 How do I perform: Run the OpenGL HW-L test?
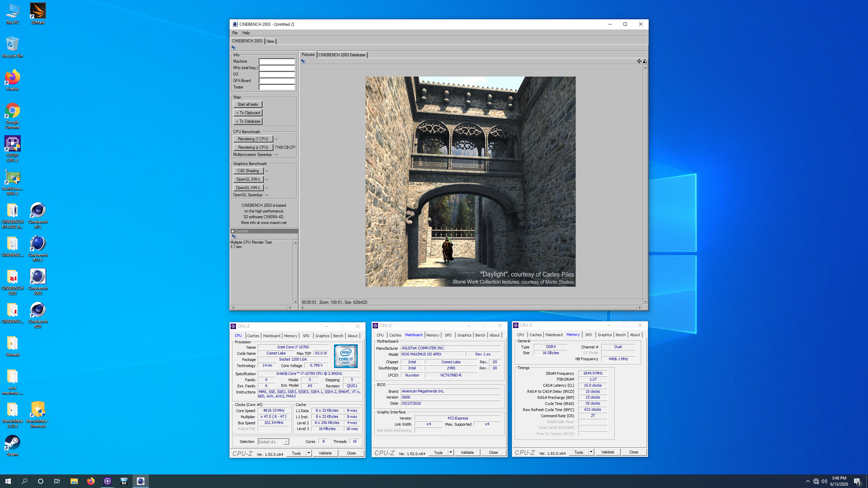pos(248,188)
